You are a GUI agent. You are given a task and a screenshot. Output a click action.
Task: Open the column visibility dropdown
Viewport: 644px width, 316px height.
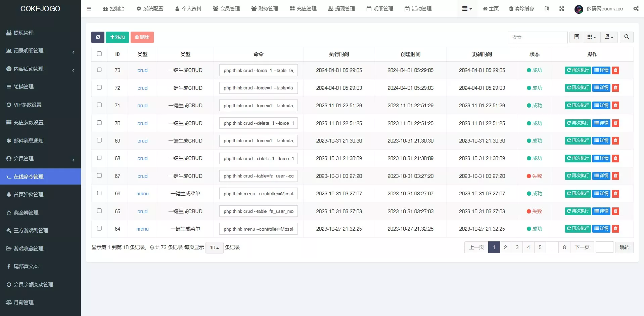point(592,37)
